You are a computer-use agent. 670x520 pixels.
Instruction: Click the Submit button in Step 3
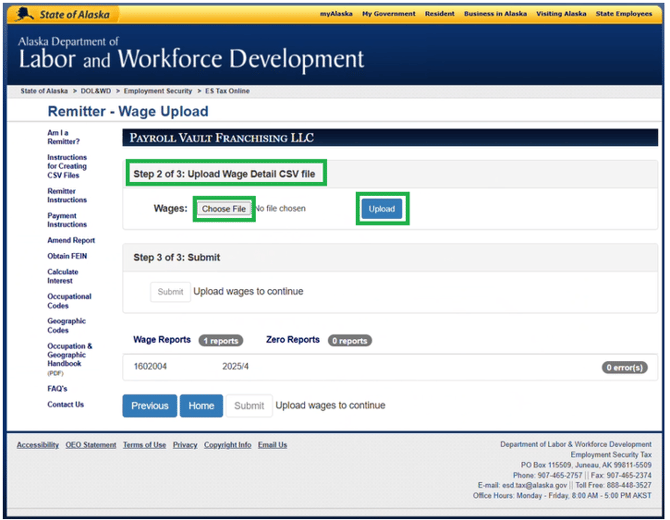[170, 292]
